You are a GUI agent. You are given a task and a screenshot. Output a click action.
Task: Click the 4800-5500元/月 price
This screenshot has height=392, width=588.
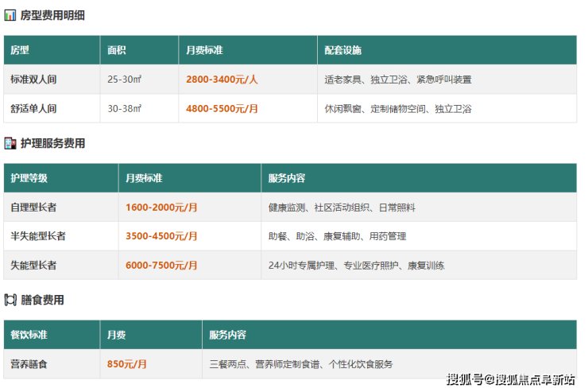point(222,109)
